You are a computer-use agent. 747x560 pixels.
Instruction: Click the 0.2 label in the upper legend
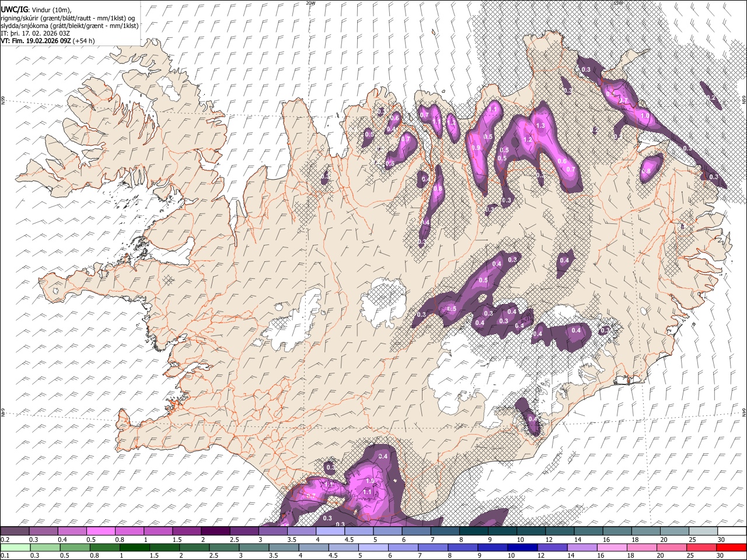coord(4,540)
